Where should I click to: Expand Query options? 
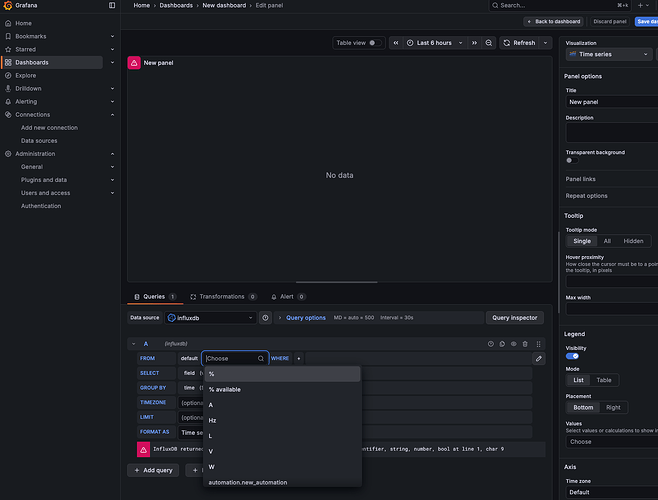click(x=306, y=318)
